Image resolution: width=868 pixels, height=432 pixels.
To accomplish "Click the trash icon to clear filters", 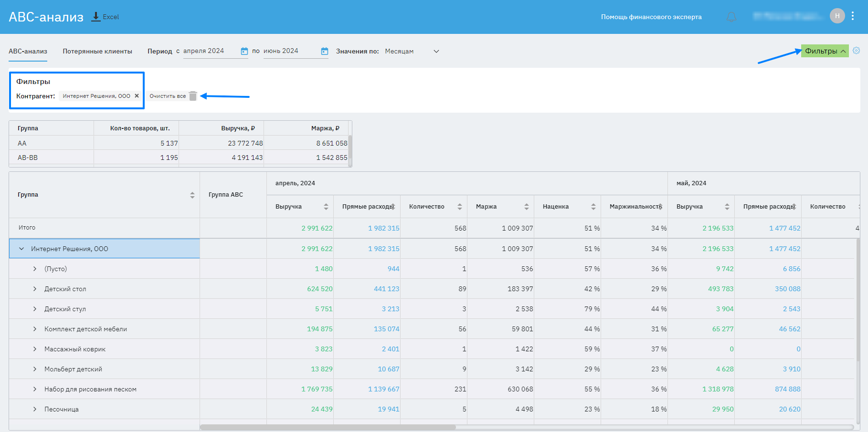I will pos(193,96).
